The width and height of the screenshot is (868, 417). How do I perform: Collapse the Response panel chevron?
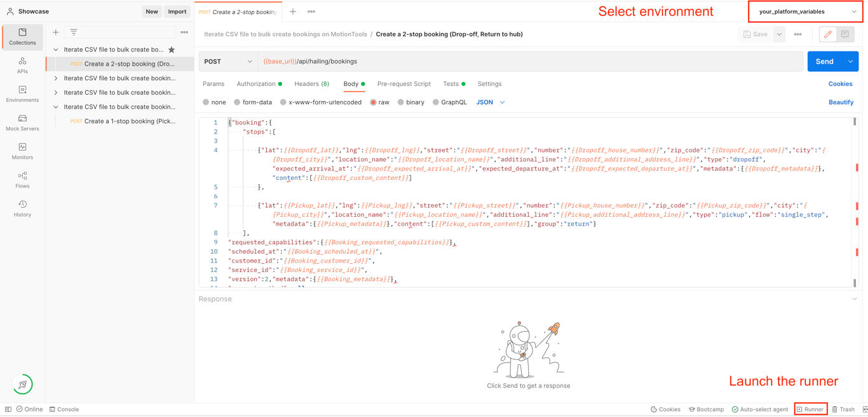pyautogui.click(x=855, y=299)
